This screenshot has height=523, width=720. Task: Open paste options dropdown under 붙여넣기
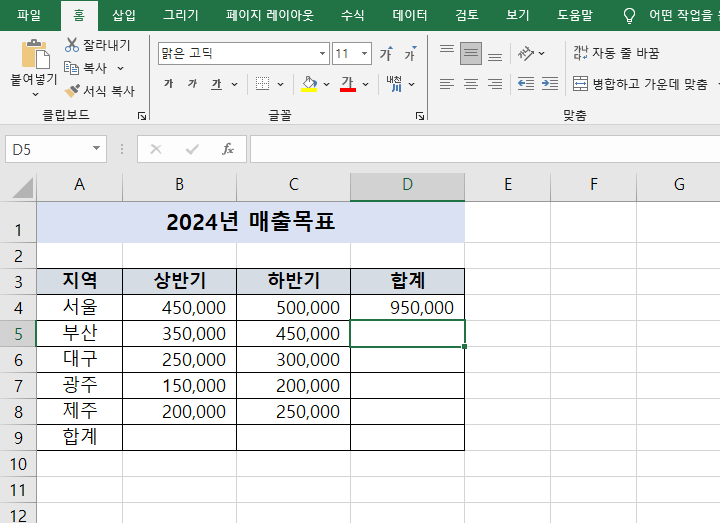click(35, 95)
